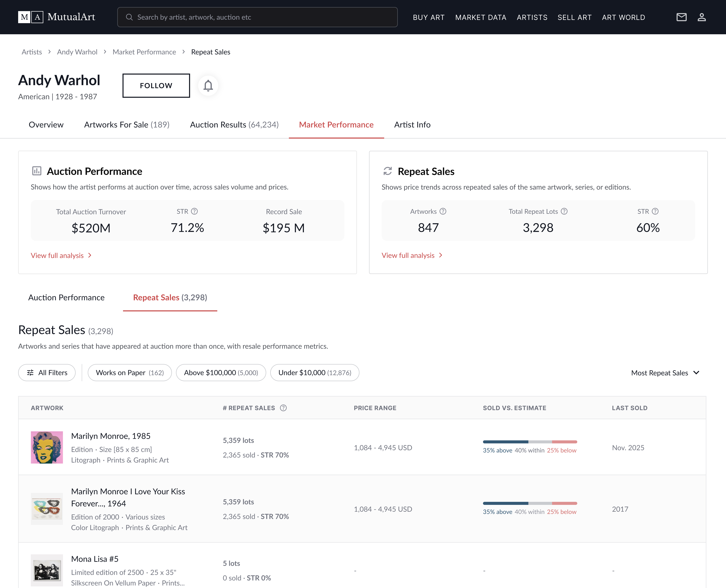
Task: Show help for Repeat Sales STR
Action: 655,211
